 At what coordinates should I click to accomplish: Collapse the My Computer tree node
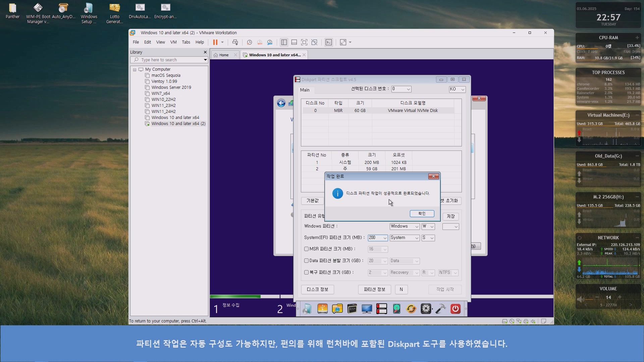[x=135, y=70]
